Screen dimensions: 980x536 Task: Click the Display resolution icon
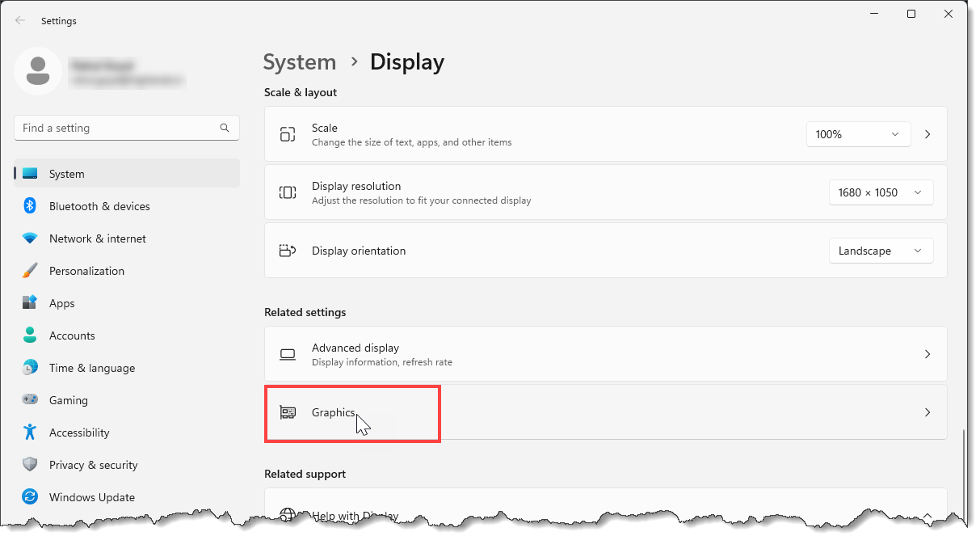pos(288,192)
